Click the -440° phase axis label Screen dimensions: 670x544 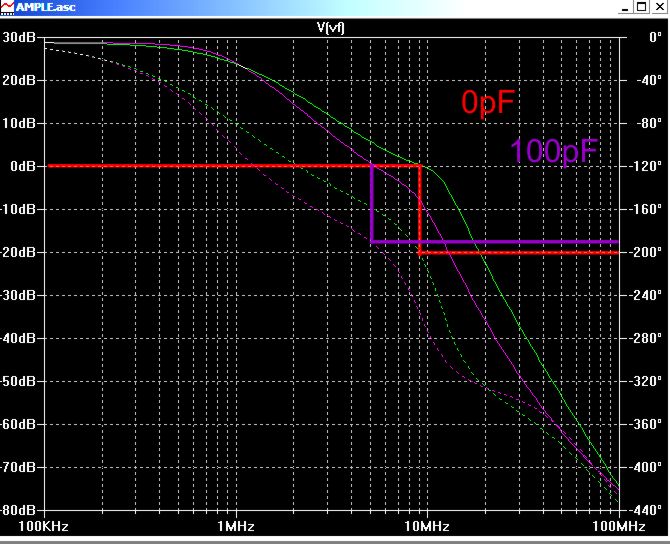pyautogui.click(x=646, y=510)
